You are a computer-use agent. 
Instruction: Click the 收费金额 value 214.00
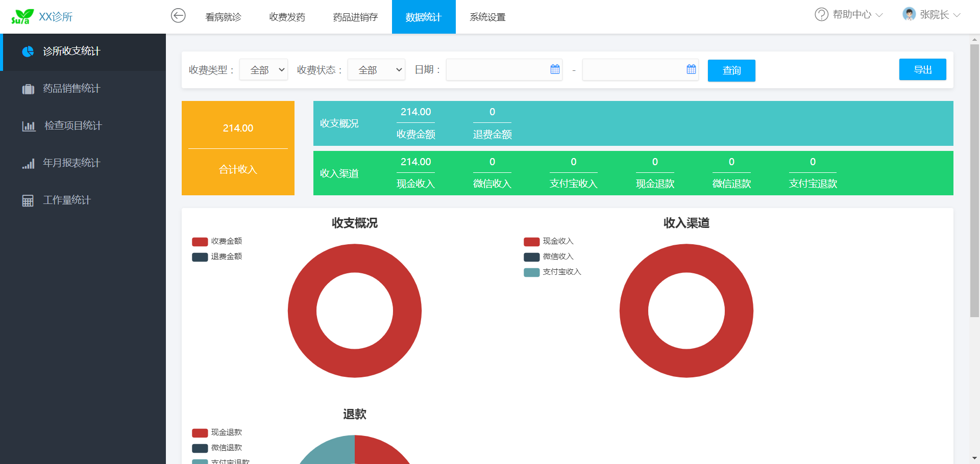click(415, 112)
